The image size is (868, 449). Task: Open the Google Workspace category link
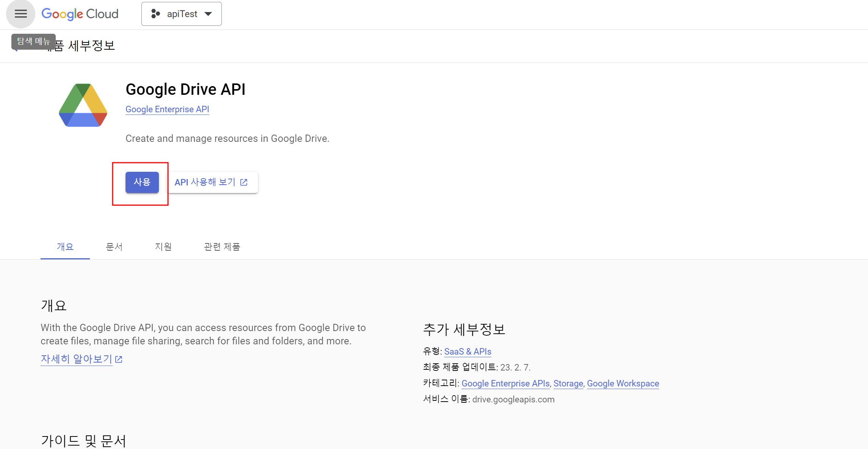[x=623, y=383]
